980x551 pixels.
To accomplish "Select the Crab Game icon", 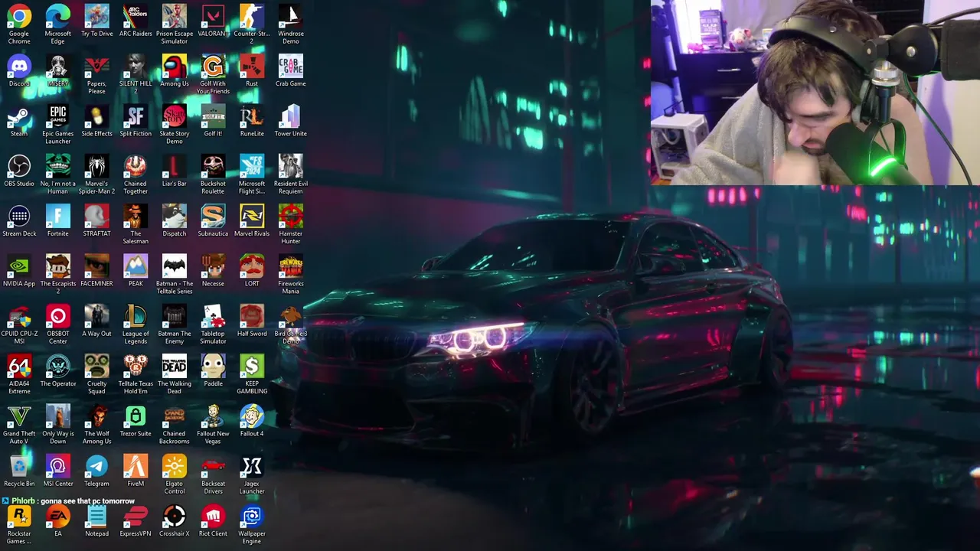I will (291, 66).
